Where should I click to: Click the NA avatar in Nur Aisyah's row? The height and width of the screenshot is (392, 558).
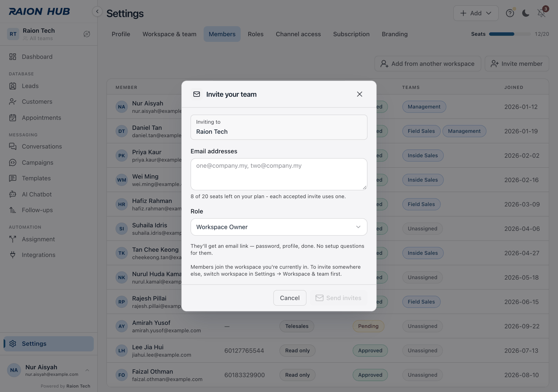[x=122, y=107]
